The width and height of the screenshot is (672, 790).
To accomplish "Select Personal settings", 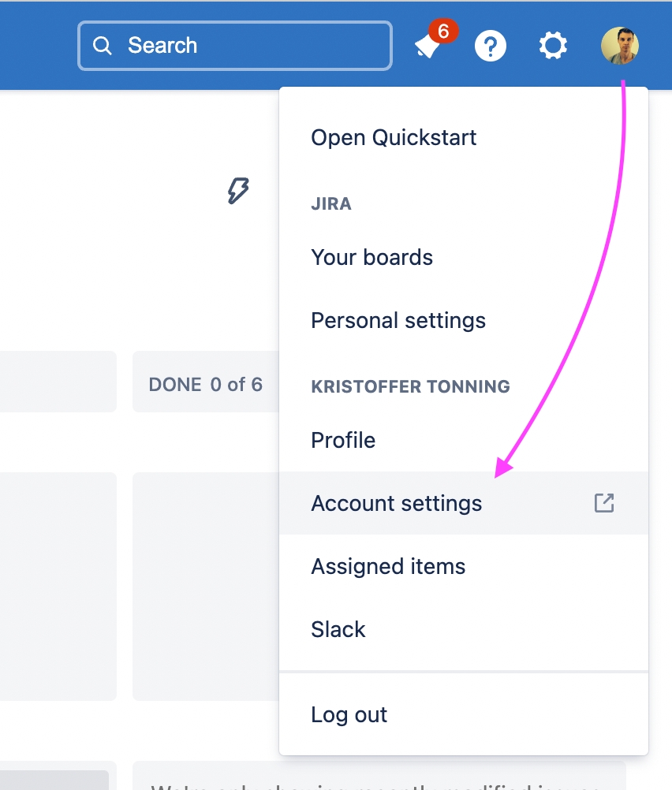I will point(398,320).
